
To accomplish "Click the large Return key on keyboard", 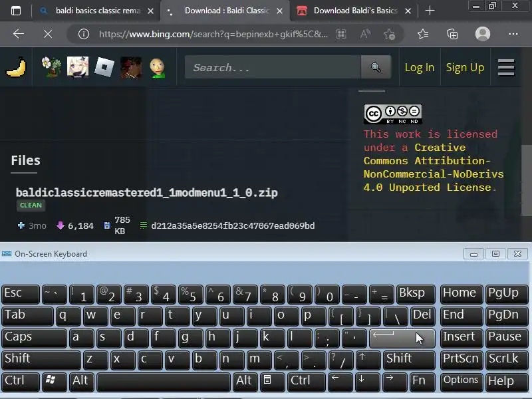I will coord(402,338).
